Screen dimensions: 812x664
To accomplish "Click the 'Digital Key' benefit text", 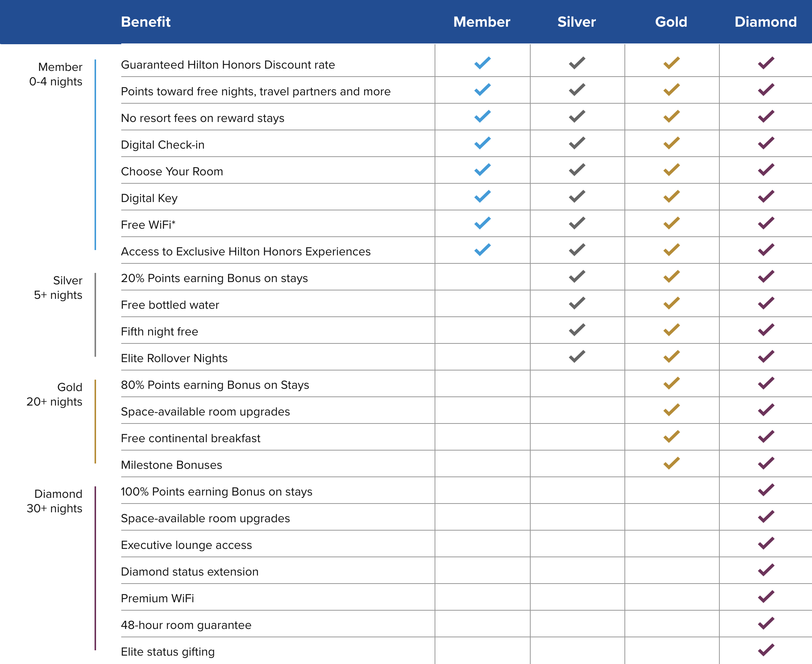I will [x=149, y=198].
